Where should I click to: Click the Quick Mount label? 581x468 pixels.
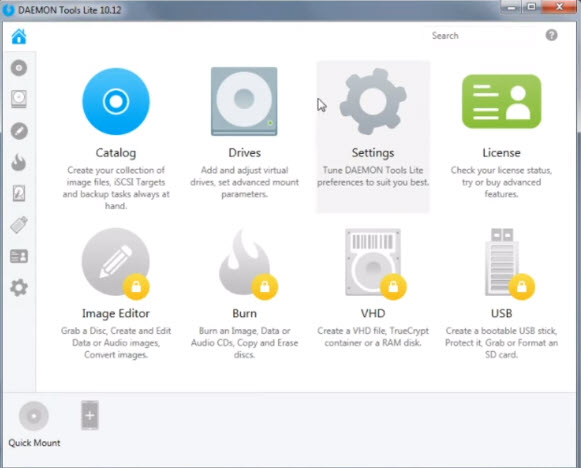coord(34,443)
